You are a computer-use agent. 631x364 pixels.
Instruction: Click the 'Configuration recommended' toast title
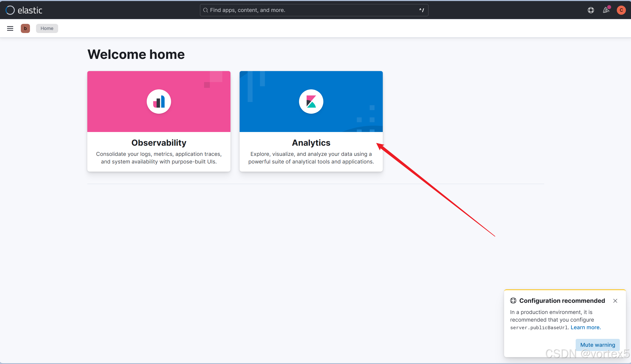562,301
